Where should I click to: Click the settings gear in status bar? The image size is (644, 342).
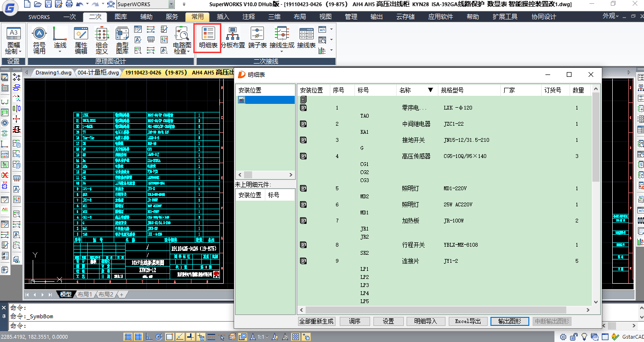tap(563, 337)
